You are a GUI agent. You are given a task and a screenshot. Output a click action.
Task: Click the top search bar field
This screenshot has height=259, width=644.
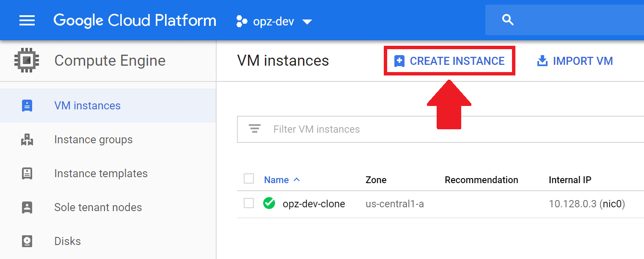coord(564,20)
